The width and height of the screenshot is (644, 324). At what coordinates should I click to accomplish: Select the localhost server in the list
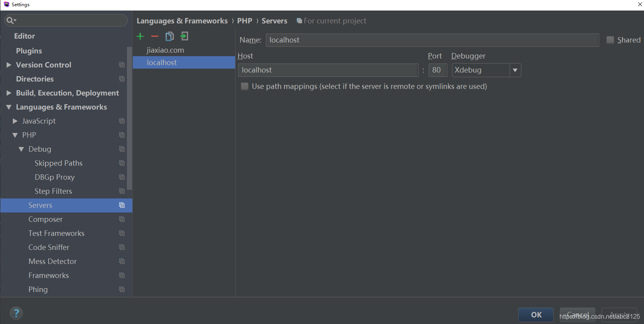click(184, 62)
